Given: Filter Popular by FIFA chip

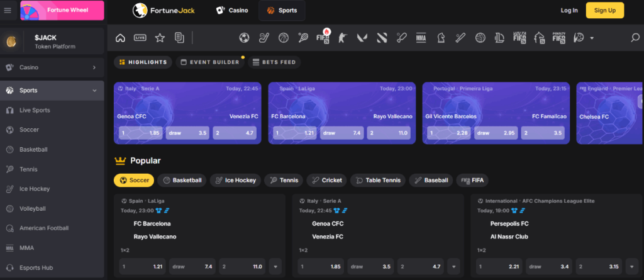Looking at the screenshot, I should [x=472, y=180].
